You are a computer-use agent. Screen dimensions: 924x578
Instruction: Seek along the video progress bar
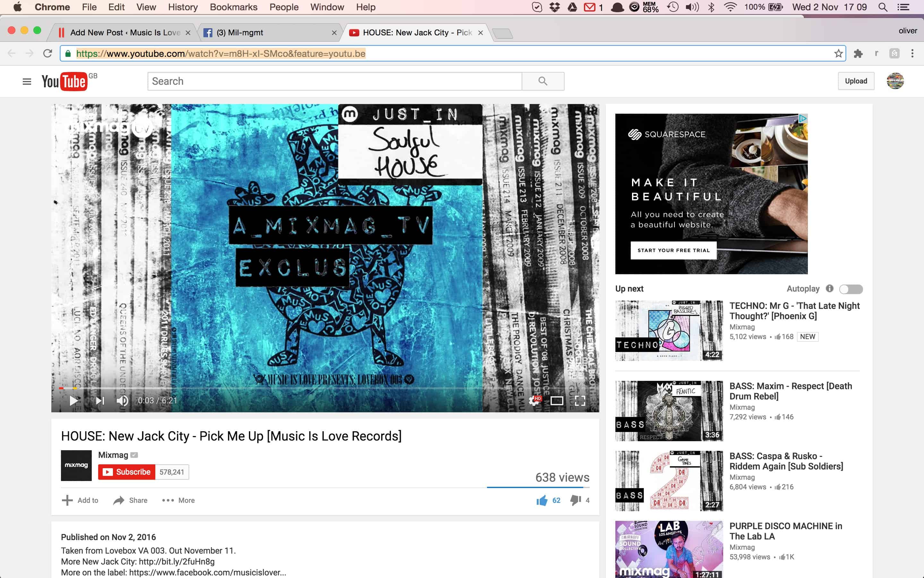point(325,389)
